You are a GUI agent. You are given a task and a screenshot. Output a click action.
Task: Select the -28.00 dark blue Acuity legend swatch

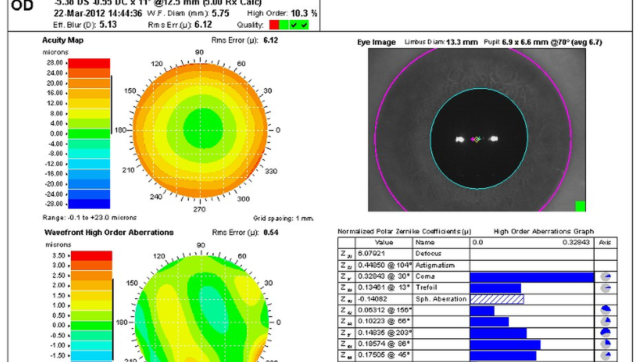[89, 204]
